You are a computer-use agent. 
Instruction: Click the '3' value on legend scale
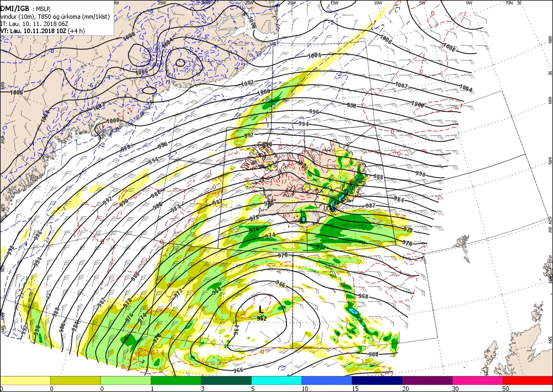point(203,389)
